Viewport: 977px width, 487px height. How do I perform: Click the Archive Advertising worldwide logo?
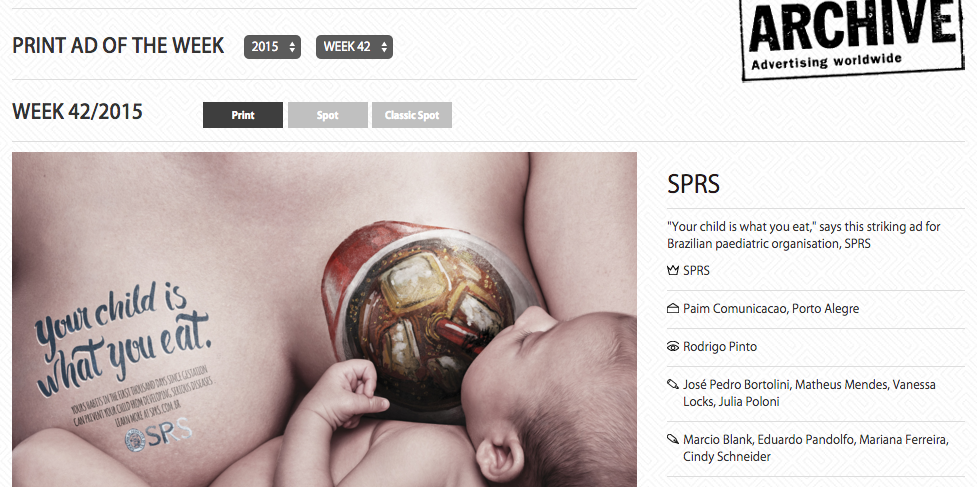click(850, 39)
